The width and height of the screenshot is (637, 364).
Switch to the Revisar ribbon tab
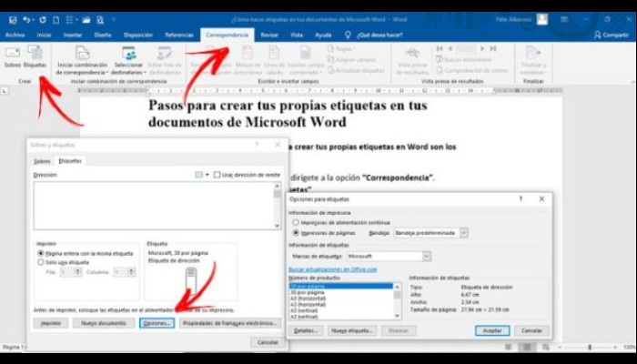[269, 35]
